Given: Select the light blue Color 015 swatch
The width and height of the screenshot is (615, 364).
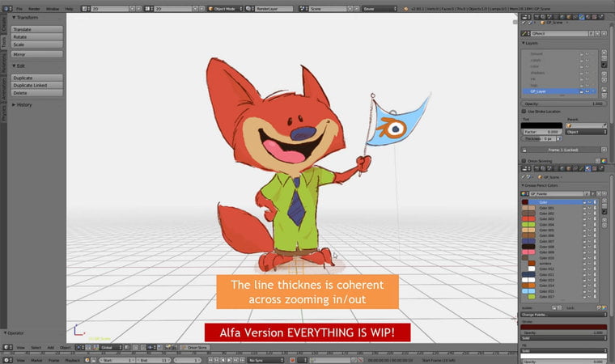Looking at the screenshot, I should (x=528, y=291).
